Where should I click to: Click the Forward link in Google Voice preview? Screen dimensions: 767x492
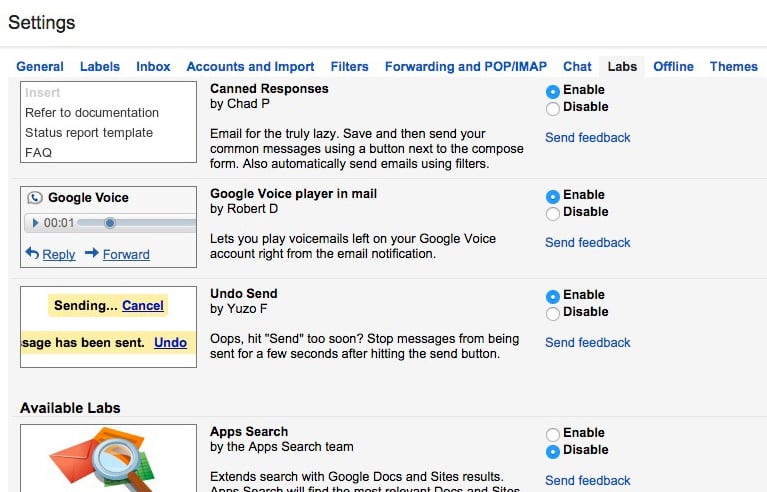pyautogui.click(x=126, y=255)
